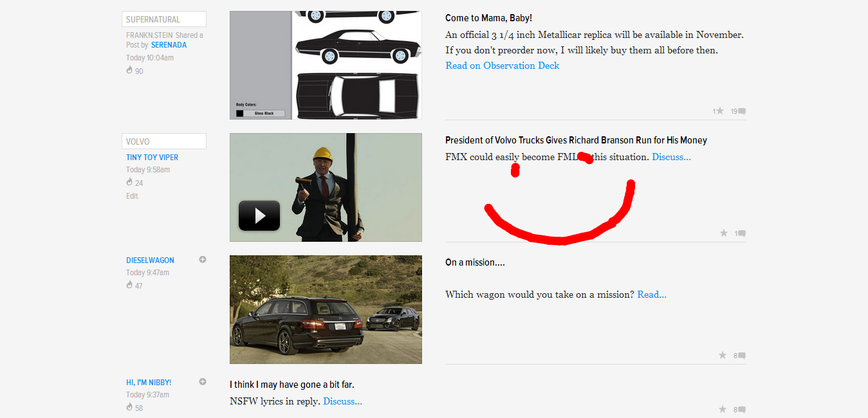
Task: Open DIESELWAGON author profile
Action: pyautogui.click(x=150, y=260)
